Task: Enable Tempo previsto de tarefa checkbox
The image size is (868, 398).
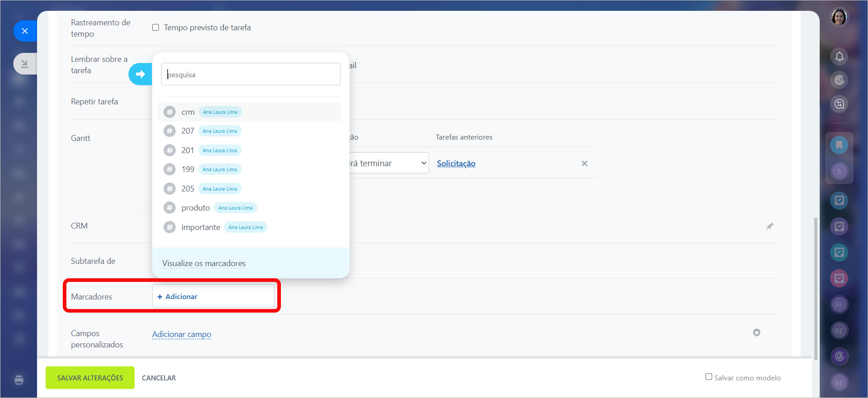Action: (156, 28)
